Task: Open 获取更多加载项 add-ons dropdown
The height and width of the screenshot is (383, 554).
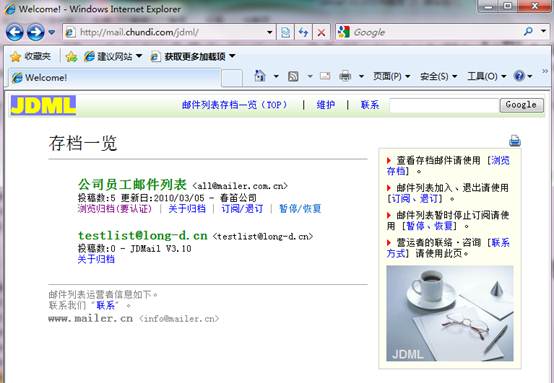Action: point(193,56)
